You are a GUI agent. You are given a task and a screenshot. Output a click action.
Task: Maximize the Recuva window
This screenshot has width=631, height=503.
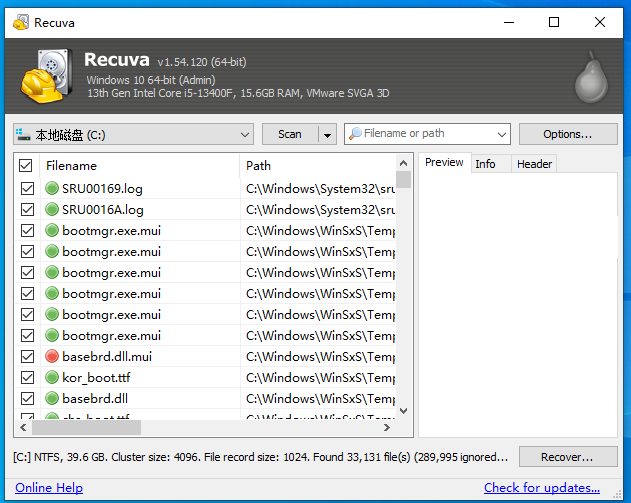554,22
